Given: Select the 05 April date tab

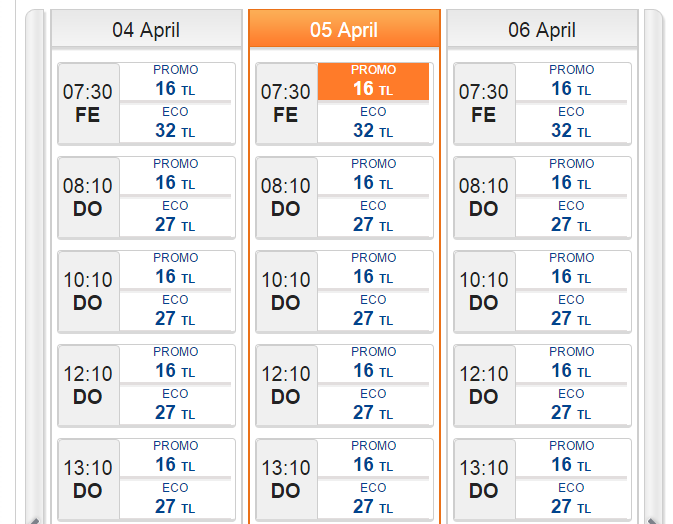Looking at the screenshot, I should [x=344, y=29].
